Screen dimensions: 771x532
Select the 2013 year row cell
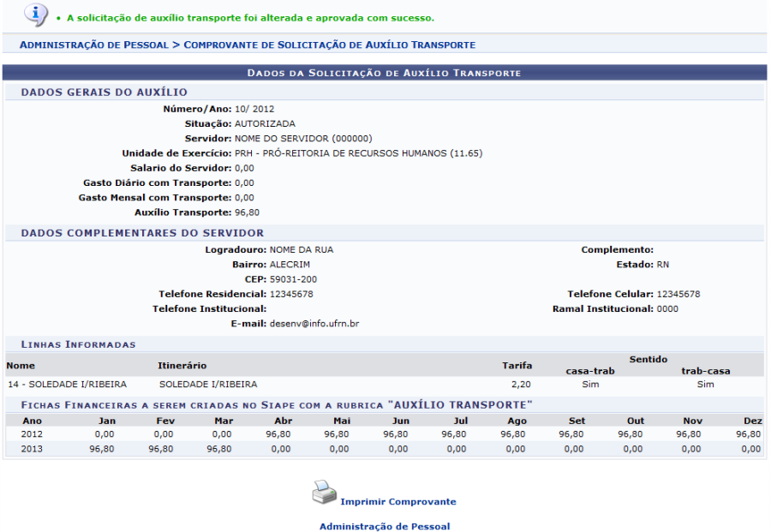tap(31, 449)
